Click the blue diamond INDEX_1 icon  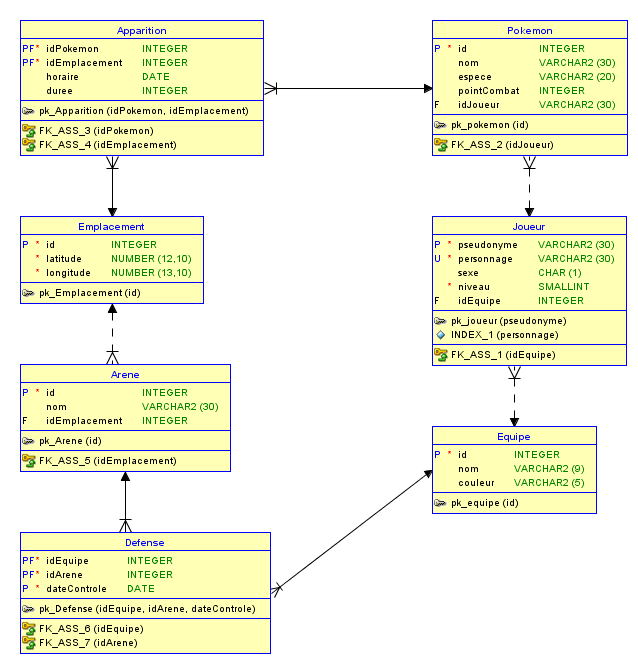(x=441, y=335)
